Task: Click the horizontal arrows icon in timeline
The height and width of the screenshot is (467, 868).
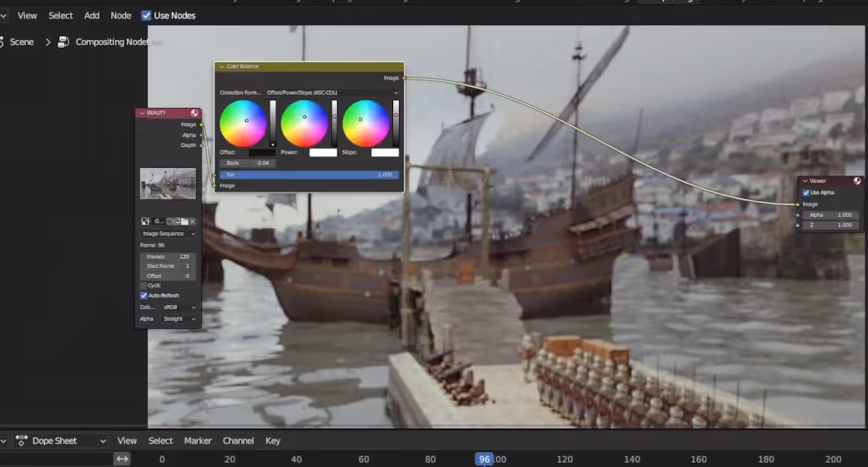Action: click(123, 459)
